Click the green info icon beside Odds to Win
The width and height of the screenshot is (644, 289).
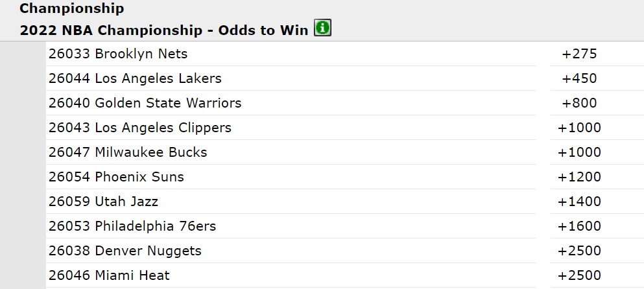click(x=322, y=28)
